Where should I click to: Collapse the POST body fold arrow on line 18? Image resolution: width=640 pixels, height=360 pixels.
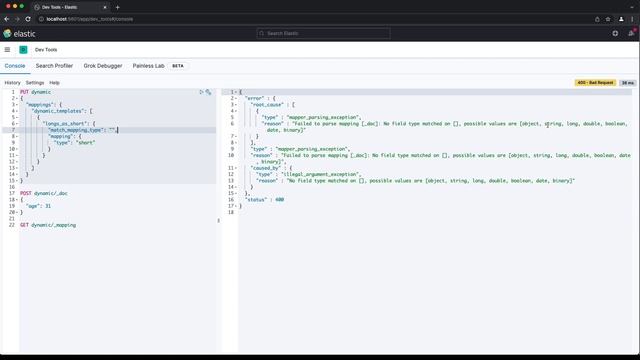coord(17,200)
